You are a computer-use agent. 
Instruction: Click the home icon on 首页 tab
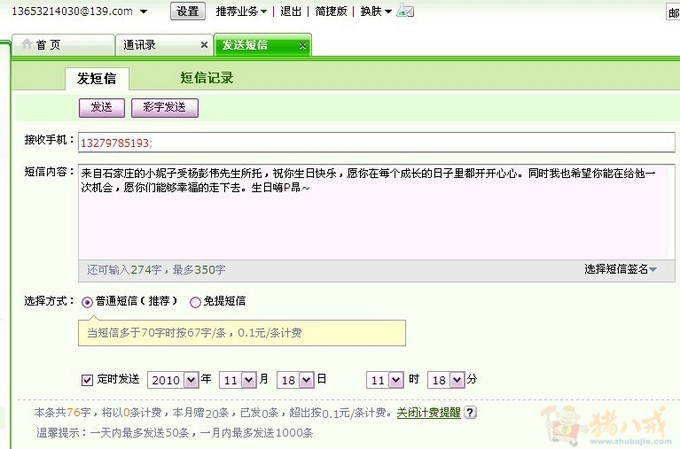(x=27, y=44)
